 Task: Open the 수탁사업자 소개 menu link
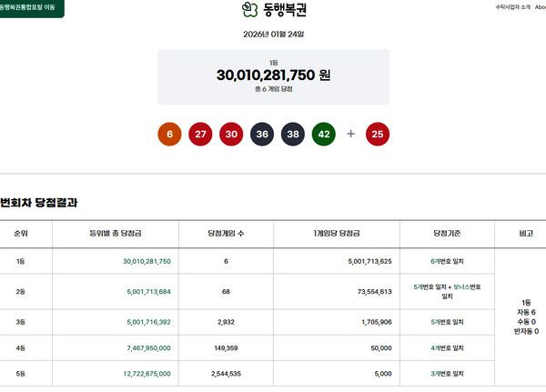(512, 7)
